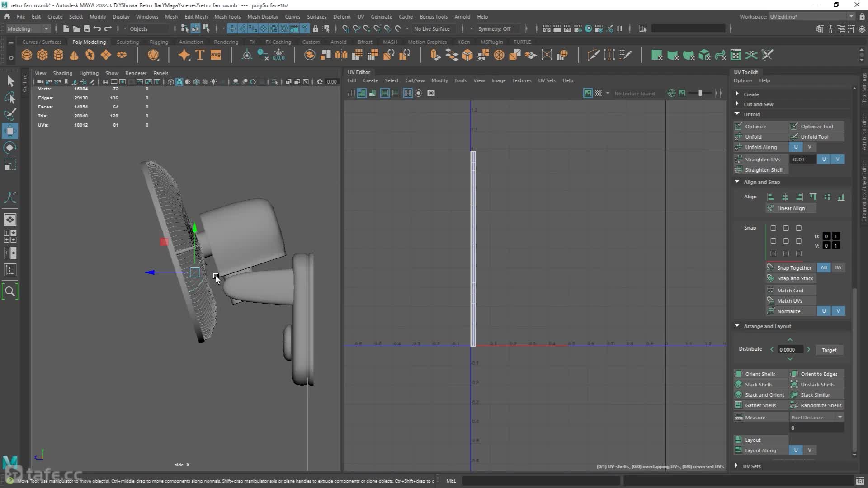
Task: Activate the Lasso select tool
Action: click(x=10, y=98)
